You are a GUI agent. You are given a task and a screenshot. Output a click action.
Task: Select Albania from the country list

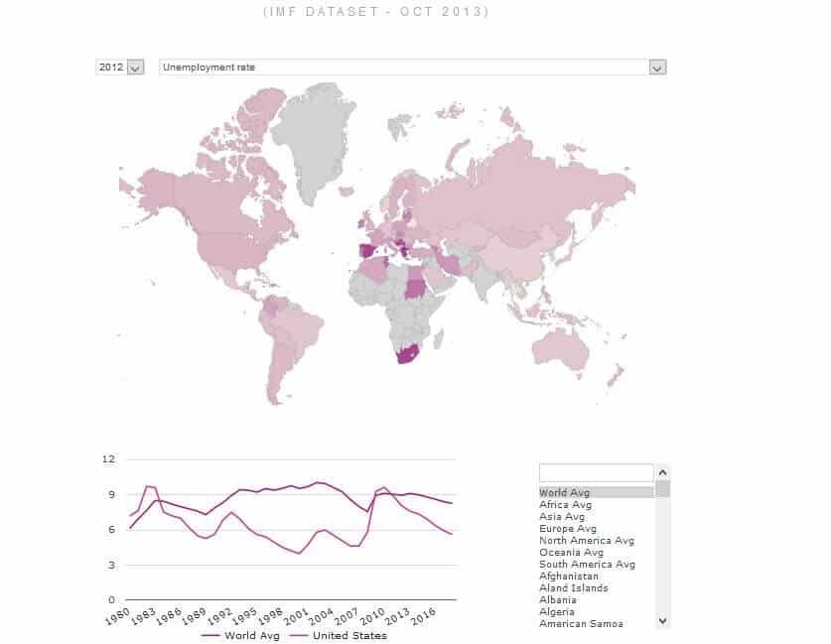560,600
